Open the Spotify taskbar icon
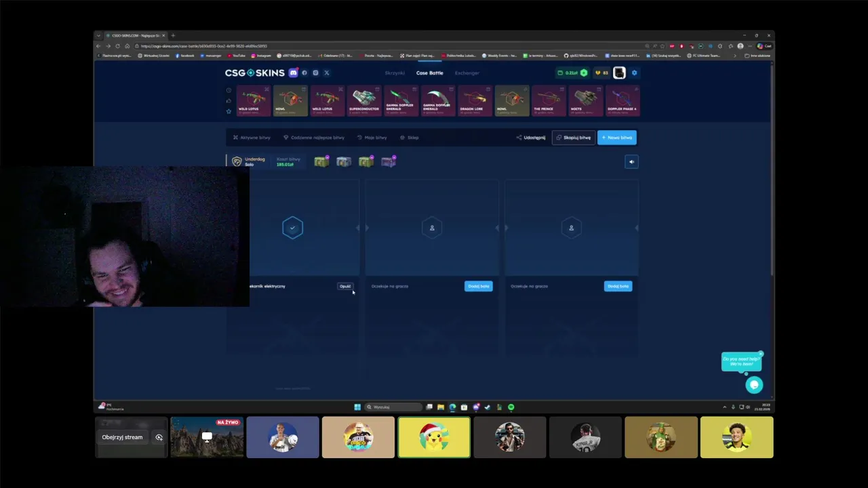868x488 pixels. click(x=511, y=407)
